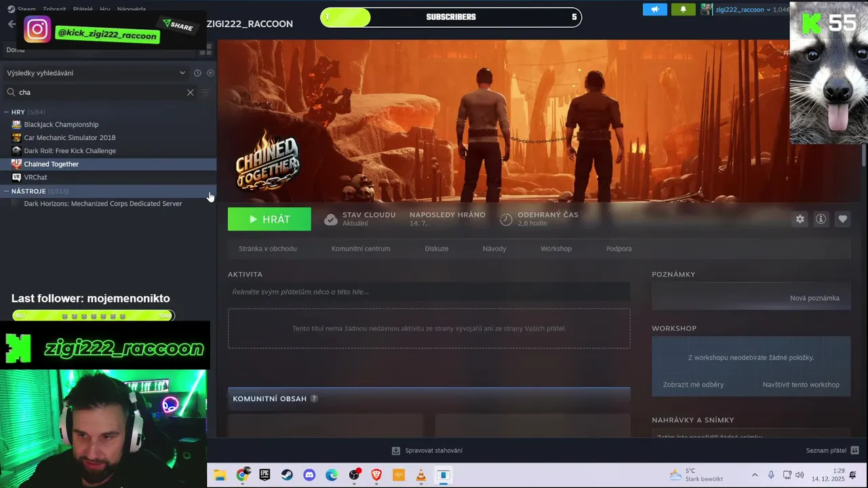Viewport: 868px width, 488px height.
Task: Open Chrome from taskbar
Action: (x=242, y=475)
